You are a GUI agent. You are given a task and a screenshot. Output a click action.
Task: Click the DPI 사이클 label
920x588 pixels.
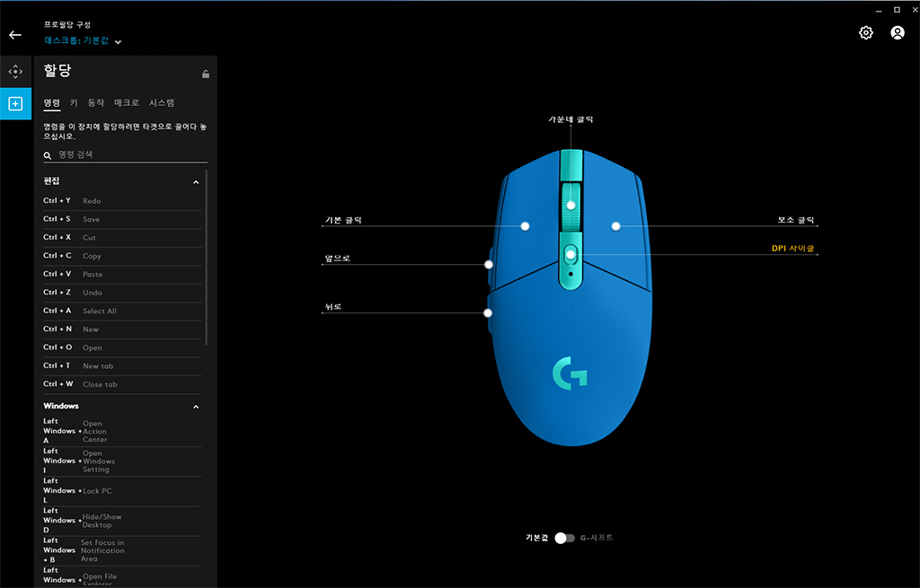[x=792, y=248]
